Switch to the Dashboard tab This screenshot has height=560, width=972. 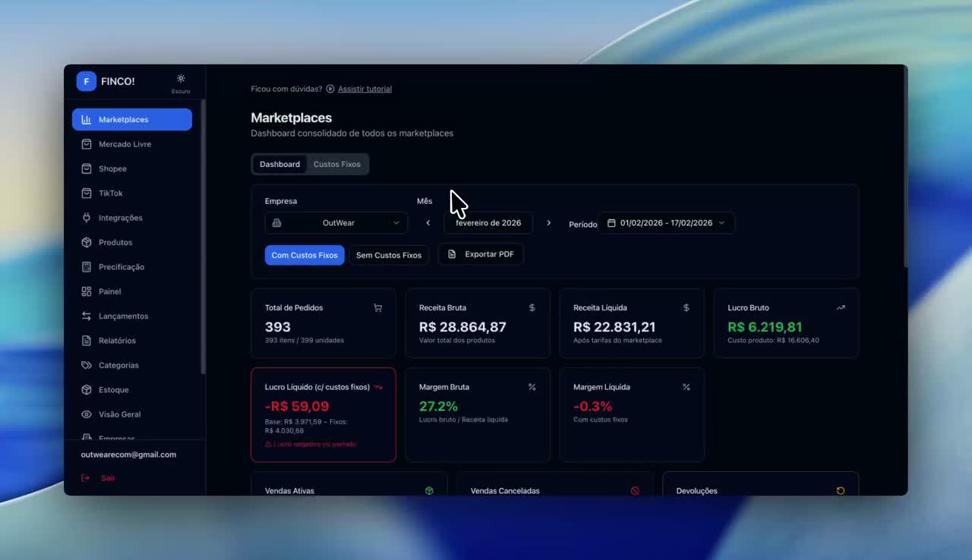(x=279, y=164)
